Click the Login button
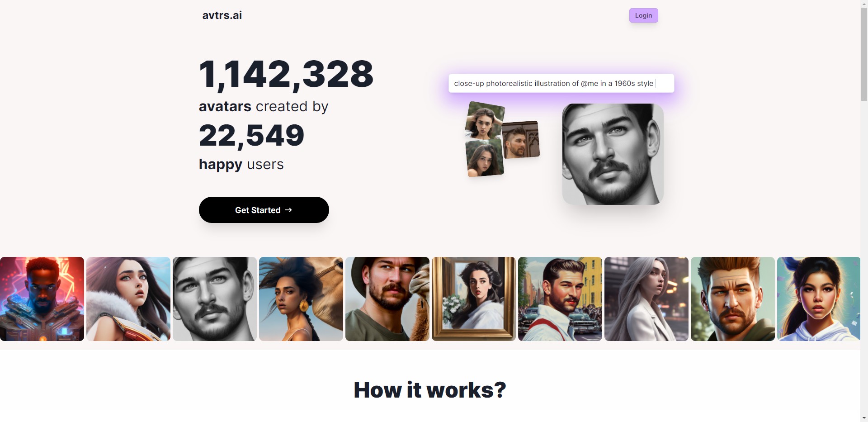 (643, 15)
